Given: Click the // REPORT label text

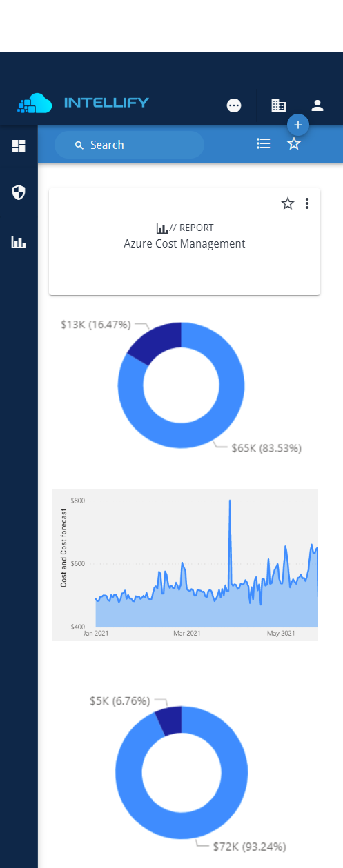Looking at the screenshot, I should (192, 228).
